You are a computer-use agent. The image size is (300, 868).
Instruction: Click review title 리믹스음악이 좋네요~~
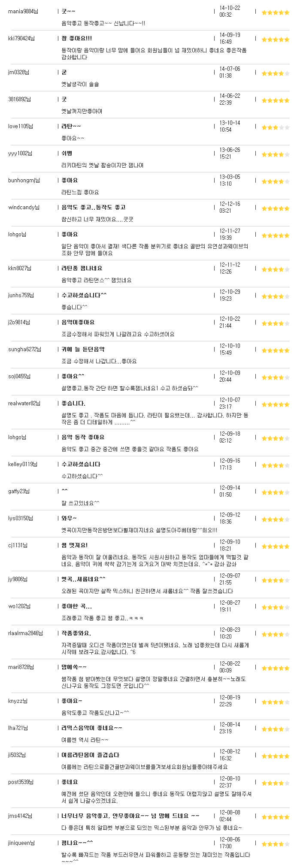pyautogui.click(x=92, y=728)
